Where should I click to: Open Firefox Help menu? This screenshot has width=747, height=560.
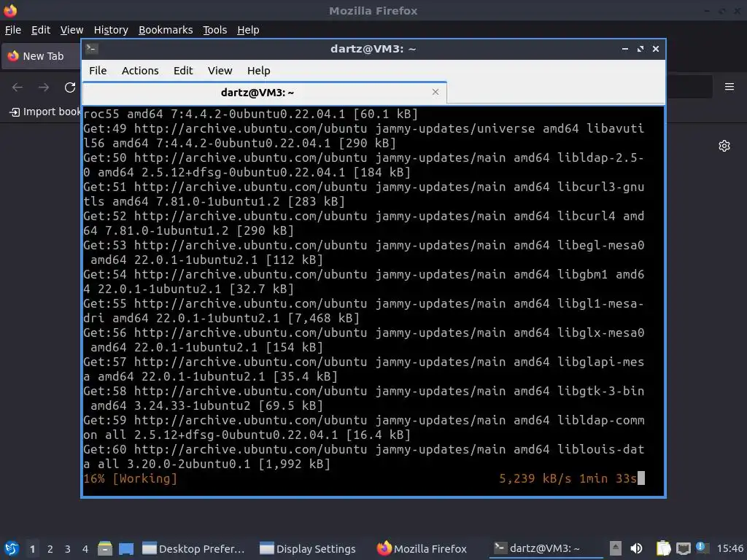click(x=248, y=30)
